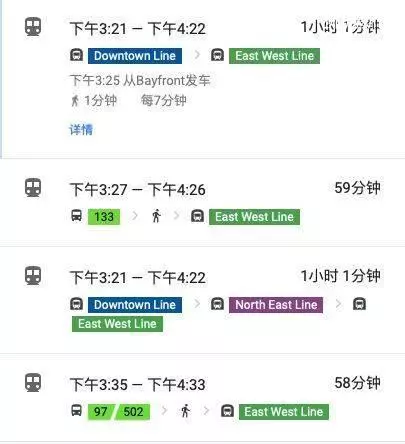The width and height of the screenshot is (405, 444).
Task: Click the East West Line badge in the 59分钟 route
Action: point(255,217)
